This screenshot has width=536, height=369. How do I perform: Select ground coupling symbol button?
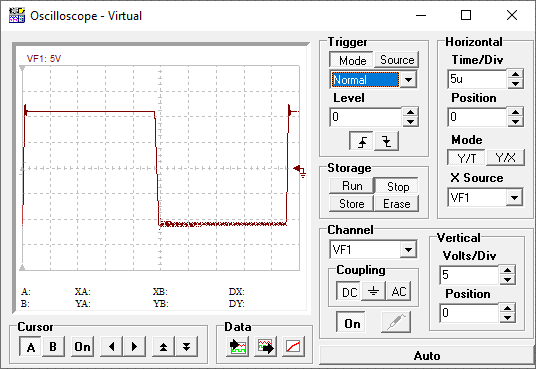(374, 291)
